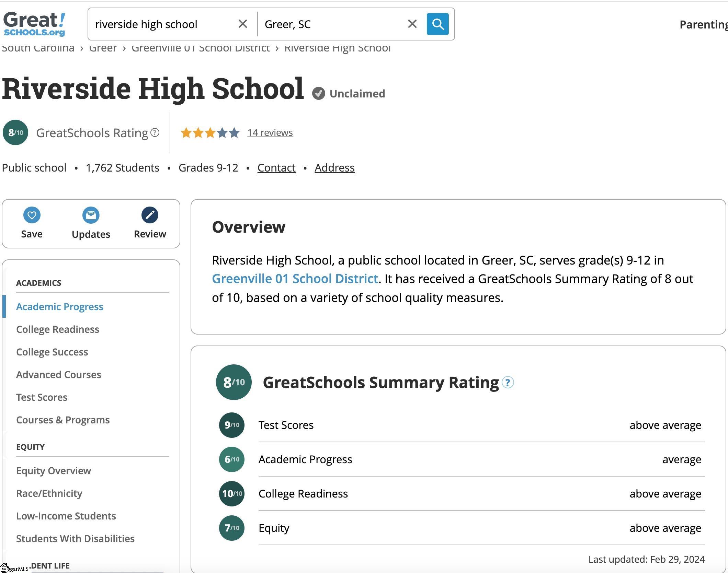
Task: Click the blue search magnifier button
Action: pyautogui.click(x=437, y=24)
